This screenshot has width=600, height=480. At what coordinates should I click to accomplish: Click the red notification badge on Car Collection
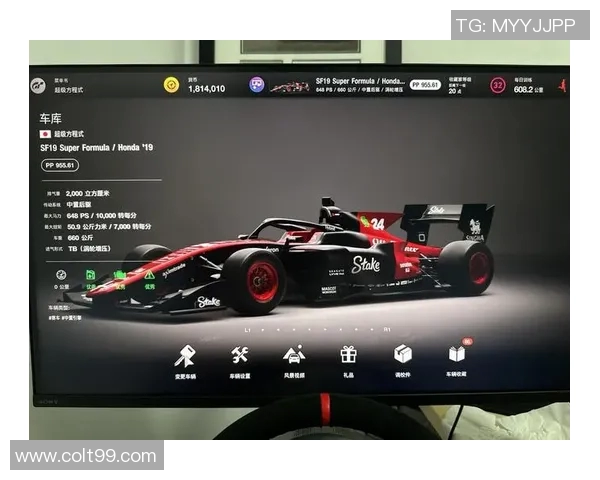(x=467, y=341)
